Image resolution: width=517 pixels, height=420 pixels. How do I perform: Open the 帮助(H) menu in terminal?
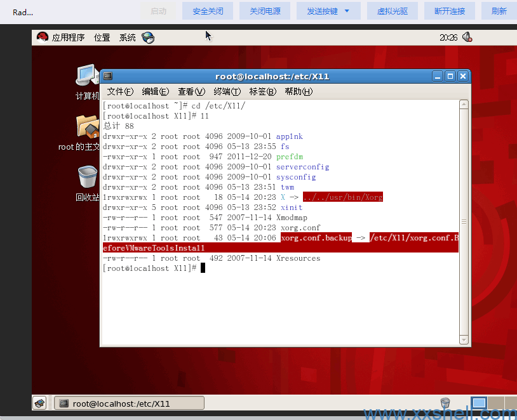tap(299, 91)
